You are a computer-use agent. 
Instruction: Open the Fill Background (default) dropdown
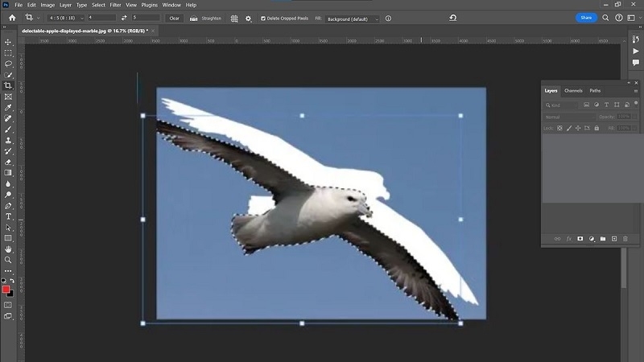point(352,19)
